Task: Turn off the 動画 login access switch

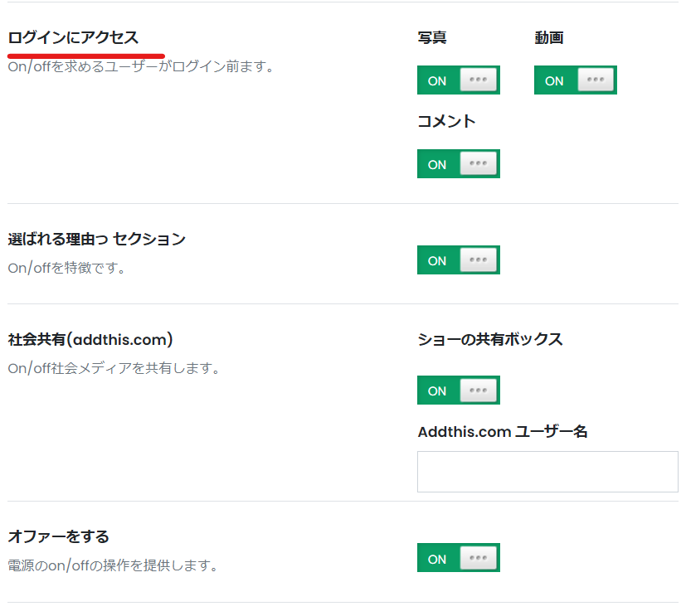Action: pyautogui.click(x=576, y=80)
